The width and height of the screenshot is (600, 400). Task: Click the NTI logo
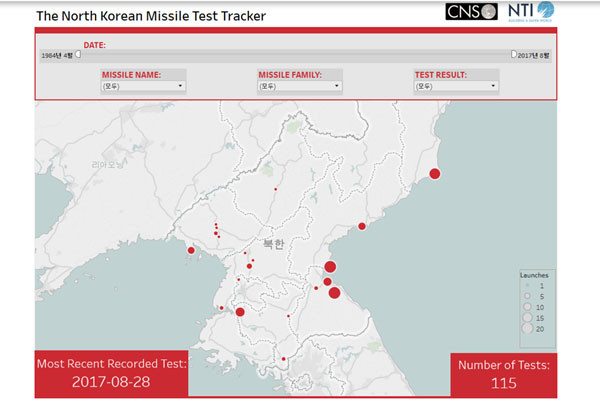531,11
